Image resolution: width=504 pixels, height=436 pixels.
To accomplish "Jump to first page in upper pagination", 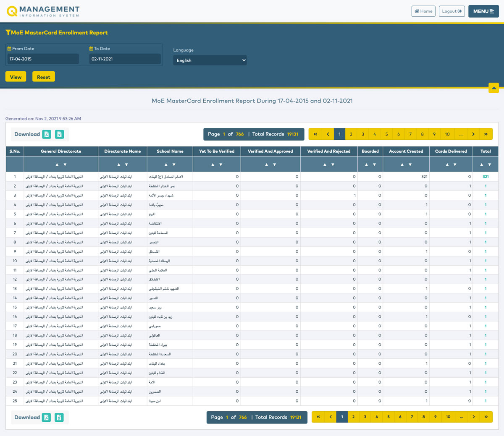I will point(315,134).
